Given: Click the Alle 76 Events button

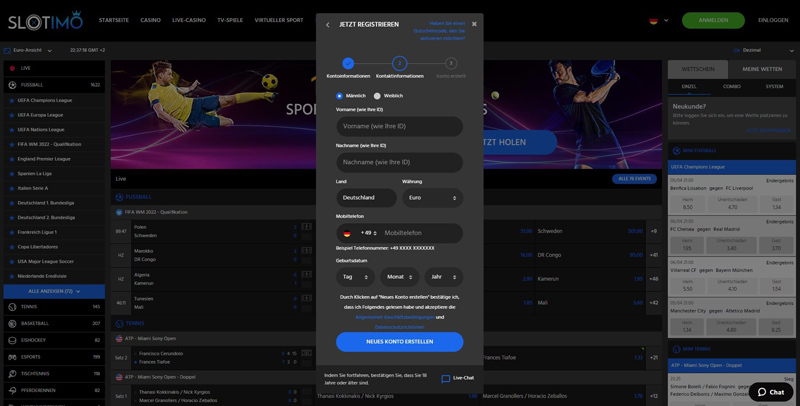Looking at the screenshot, I should 634,179.
